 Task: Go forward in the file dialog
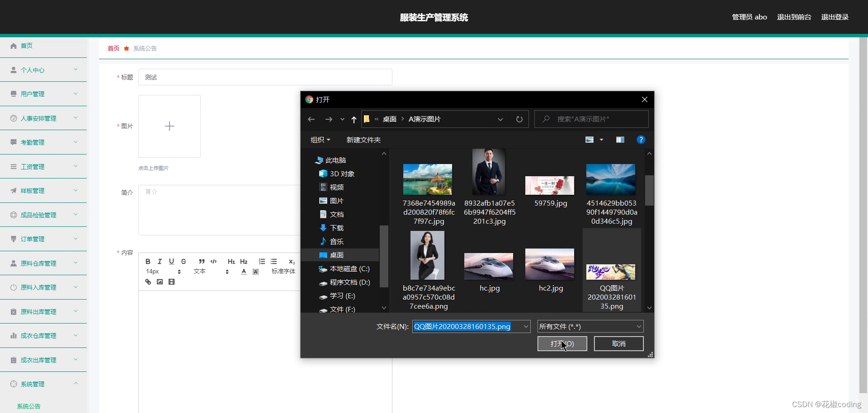329,119
